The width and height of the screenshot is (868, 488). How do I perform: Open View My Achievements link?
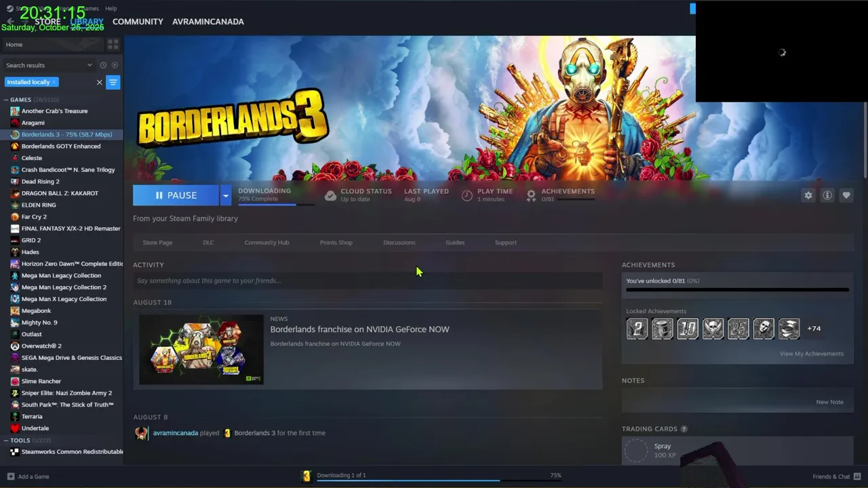point(811,354)
